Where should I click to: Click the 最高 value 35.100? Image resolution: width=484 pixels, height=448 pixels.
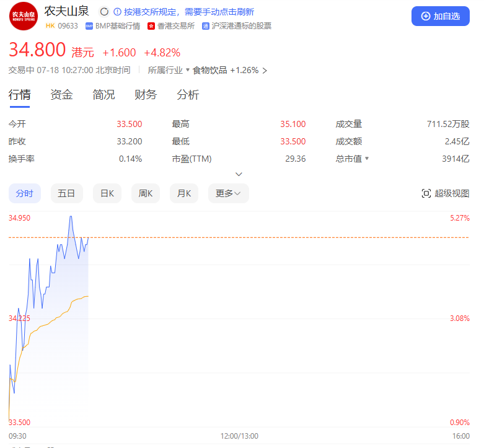click(293, 124)
